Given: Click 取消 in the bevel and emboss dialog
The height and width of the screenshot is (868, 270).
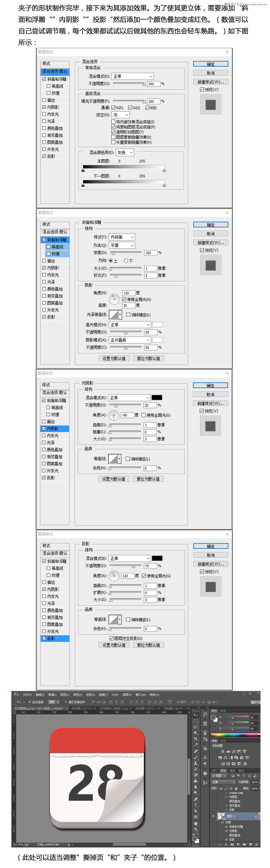Looking at the screenshot, I should click(211, 234).
